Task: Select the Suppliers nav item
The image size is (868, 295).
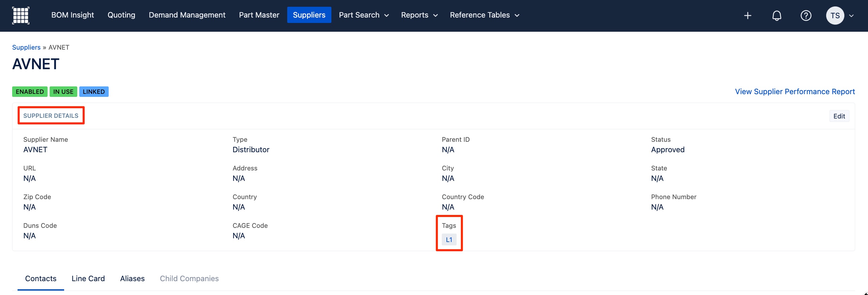Action: 309,15
